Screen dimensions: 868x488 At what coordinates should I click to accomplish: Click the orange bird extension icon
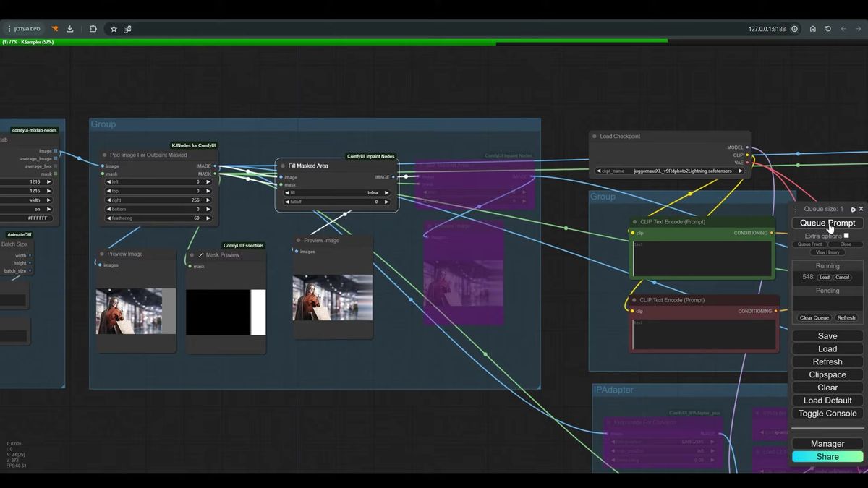[55, 29]
